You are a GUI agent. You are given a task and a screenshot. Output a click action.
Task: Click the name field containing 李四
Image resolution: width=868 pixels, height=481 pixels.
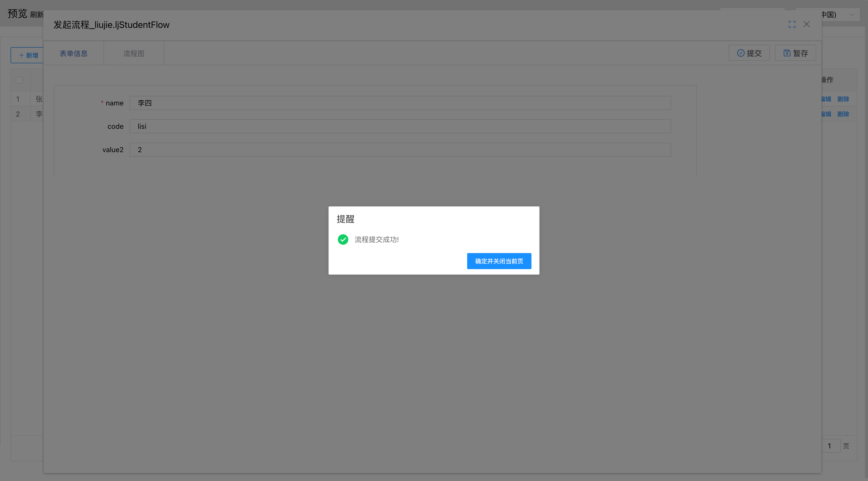(x=400, y=103)
